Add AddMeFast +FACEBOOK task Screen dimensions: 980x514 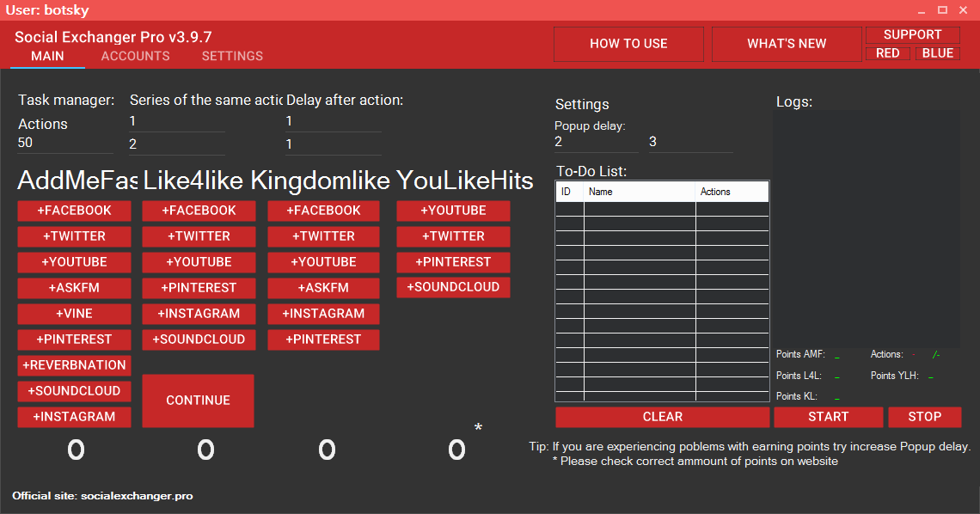(75, 211)
